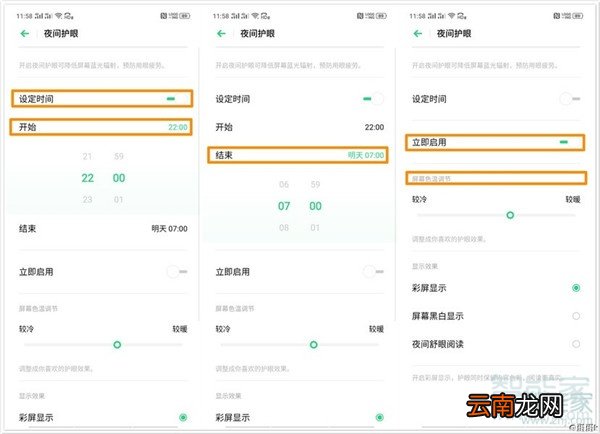
Task: Pick hour 21 in left time picker
Action: point(87,156)
